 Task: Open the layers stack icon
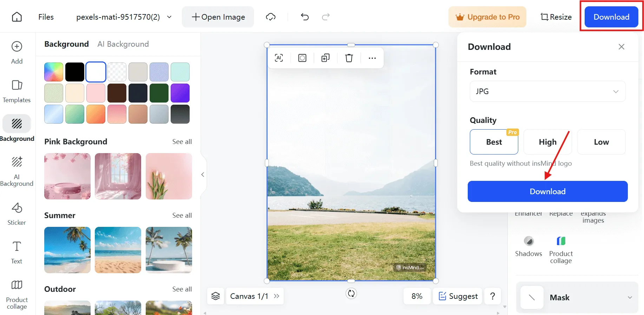click(216, 296)
